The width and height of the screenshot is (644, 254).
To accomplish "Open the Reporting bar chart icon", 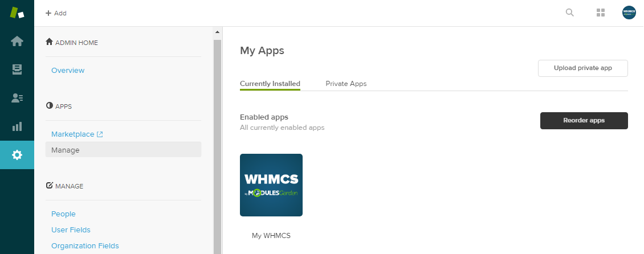I will (17, 126).
